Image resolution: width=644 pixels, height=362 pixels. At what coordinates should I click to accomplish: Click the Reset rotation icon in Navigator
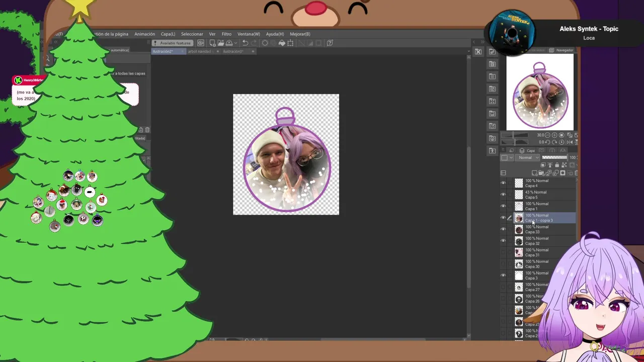pyautogui.click(x=561, y=142)
